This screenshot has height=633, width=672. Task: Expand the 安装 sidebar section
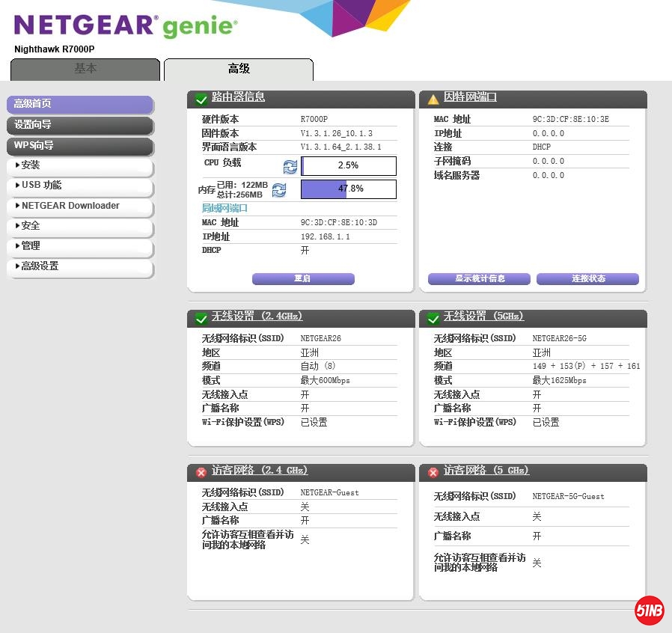[79, 165]
